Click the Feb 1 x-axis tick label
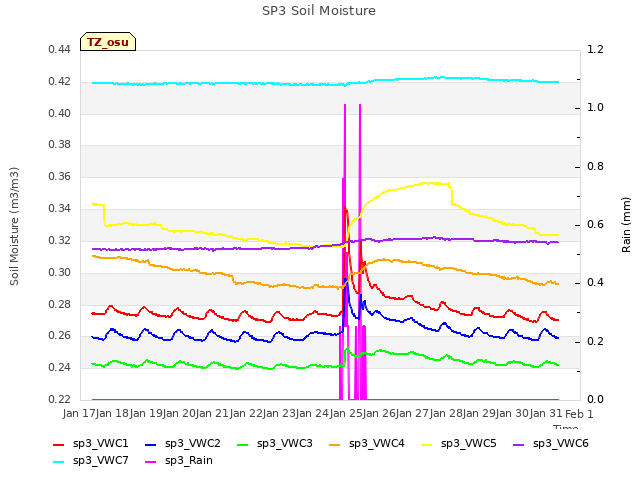640x480 pixels. (579, 414)
